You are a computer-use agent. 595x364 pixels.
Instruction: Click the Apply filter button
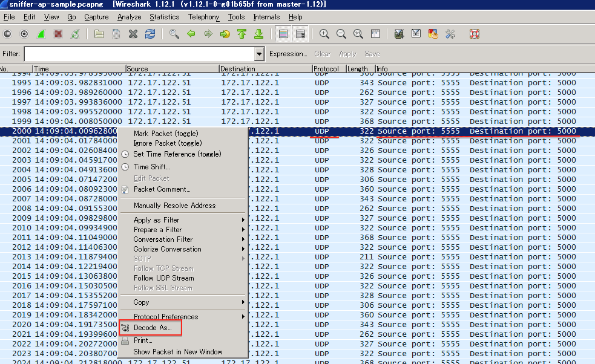pyautogui.click(x=347, y=54)
